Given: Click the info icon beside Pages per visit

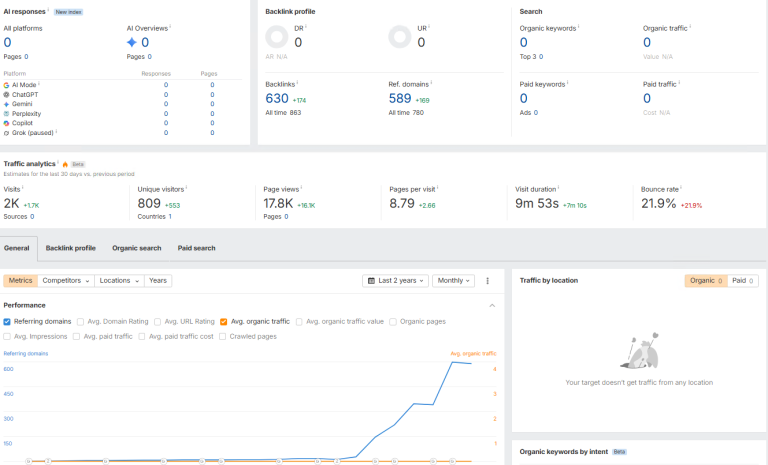Looking at the screenshot, I should point(437,188).
